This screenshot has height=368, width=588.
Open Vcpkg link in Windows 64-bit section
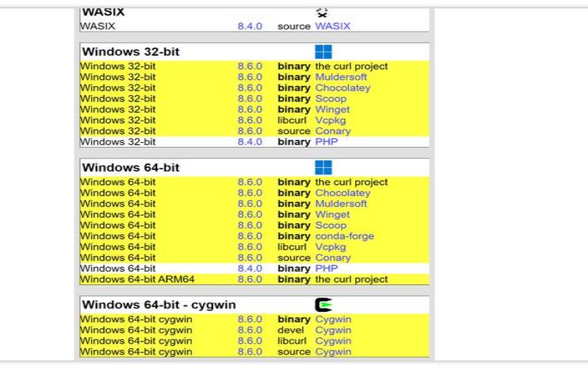(x=330, y=247)
